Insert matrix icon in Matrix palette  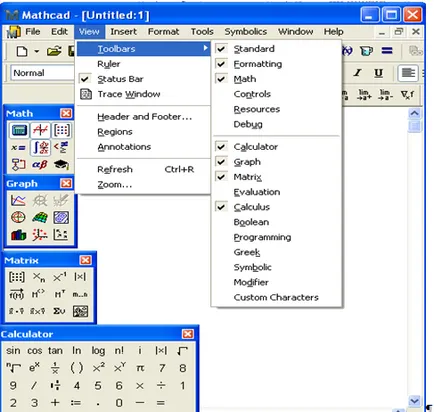coord(17,277)
